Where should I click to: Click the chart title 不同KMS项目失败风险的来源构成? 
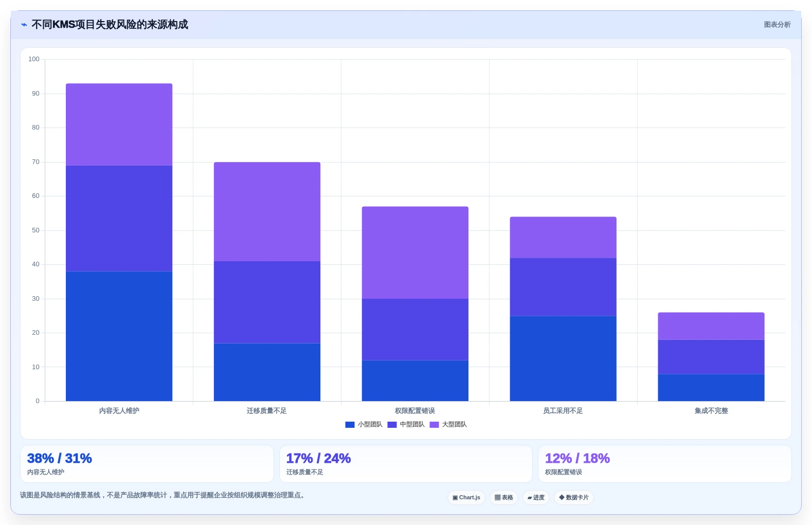point(110,25)
